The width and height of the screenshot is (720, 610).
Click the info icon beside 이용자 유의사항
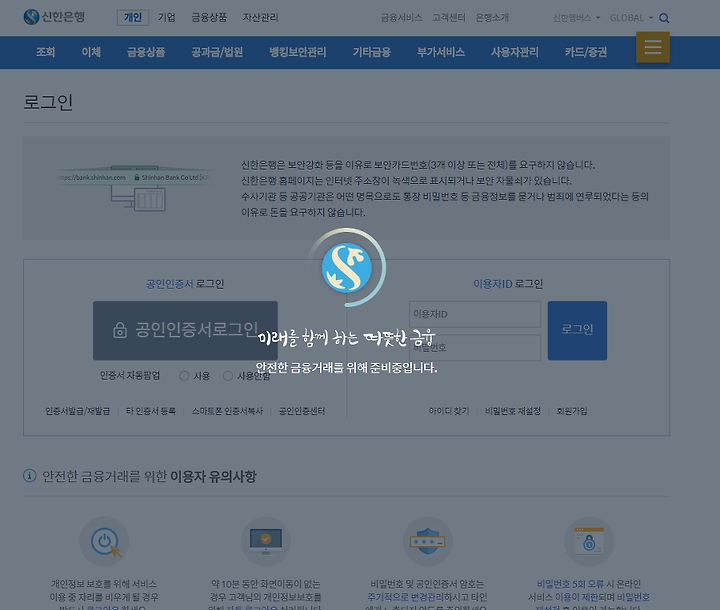[x=29, y=475]
